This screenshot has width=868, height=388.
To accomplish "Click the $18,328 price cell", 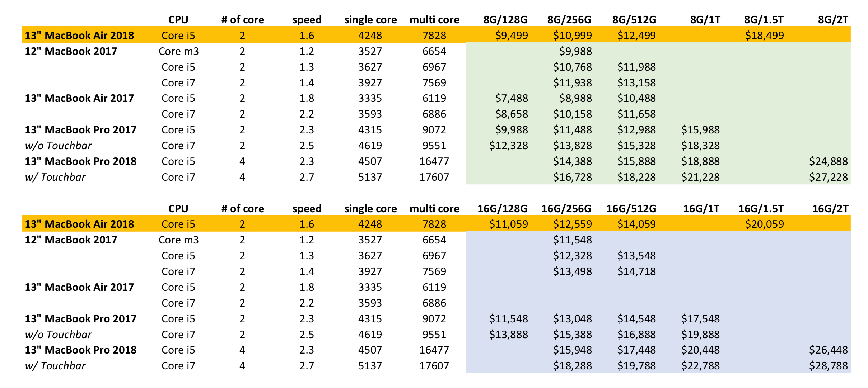I will [701, 146].
